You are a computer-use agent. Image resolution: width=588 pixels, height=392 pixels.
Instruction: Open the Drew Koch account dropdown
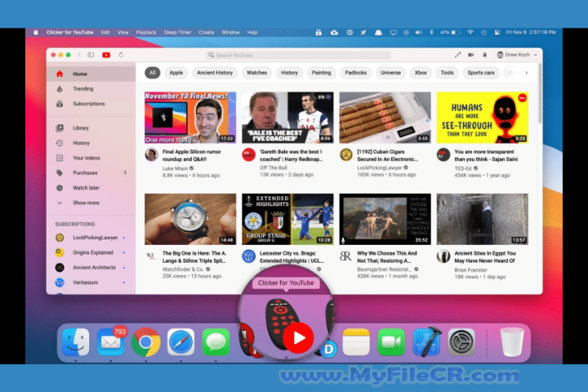(x=517, y=55)
